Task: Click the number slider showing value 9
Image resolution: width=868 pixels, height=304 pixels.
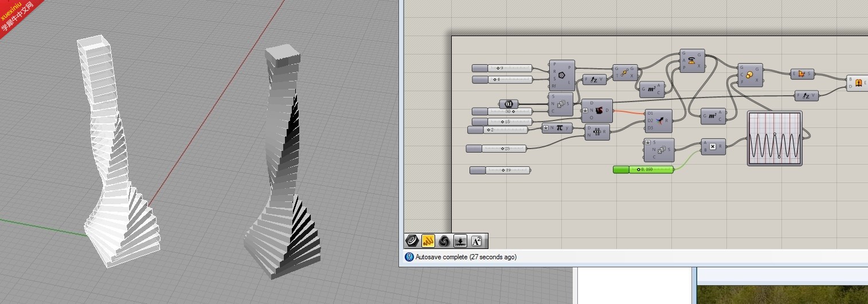Action: pos(502,68)
